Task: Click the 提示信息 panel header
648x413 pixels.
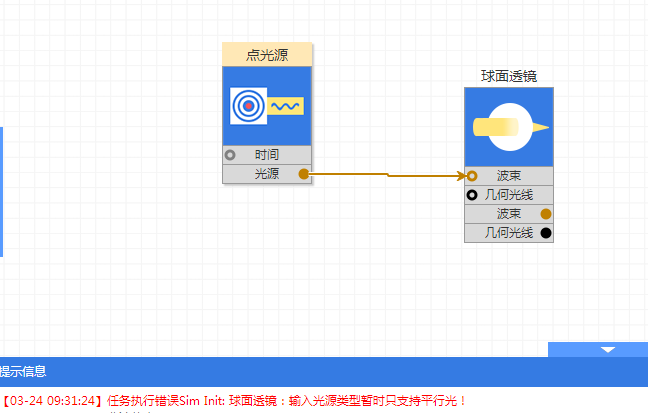Action: pos(24,371)
